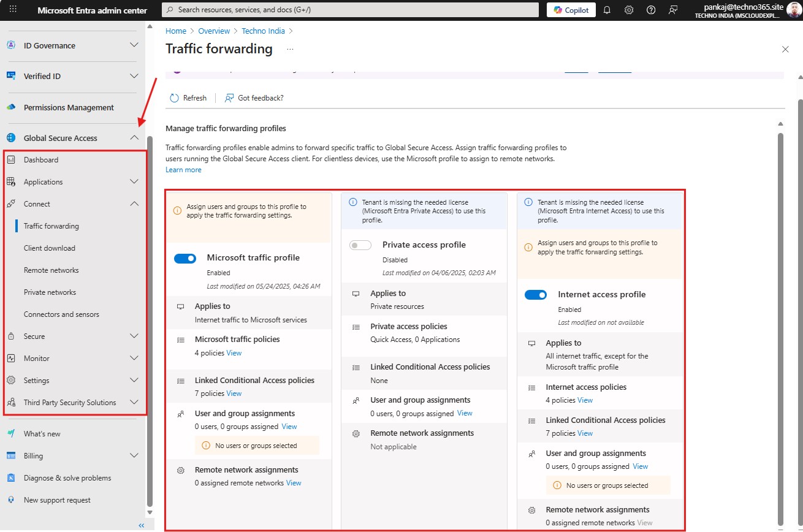Viewport: 803px width, 532px height.
Task: Toggle the Private access profile switch
Action: click(360, 245)
